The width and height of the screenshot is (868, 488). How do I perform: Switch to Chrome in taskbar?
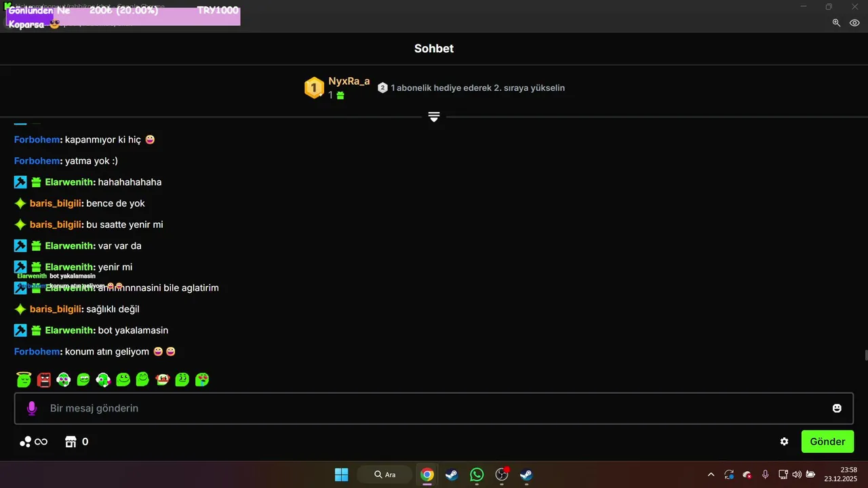(427, 474)
